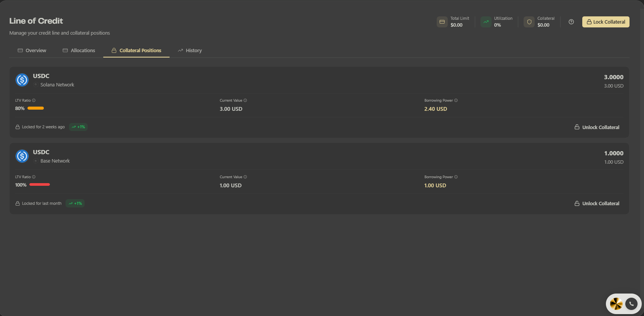Open the phone call widget icon

(631, 304)
